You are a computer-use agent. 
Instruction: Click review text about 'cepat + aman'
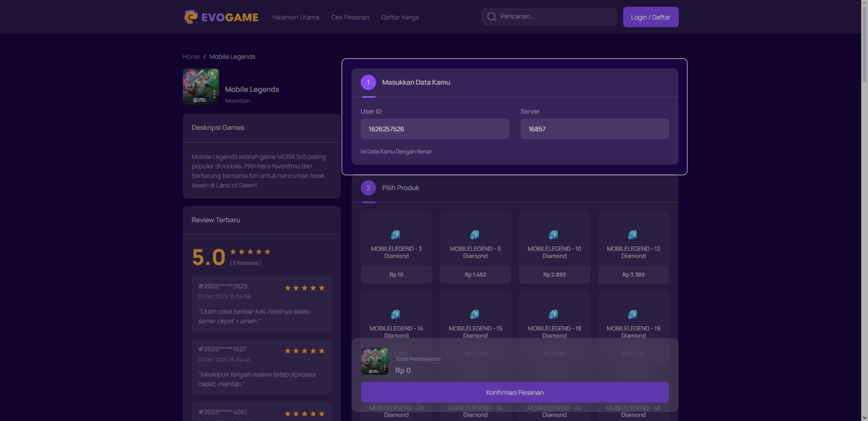[254, 316]
